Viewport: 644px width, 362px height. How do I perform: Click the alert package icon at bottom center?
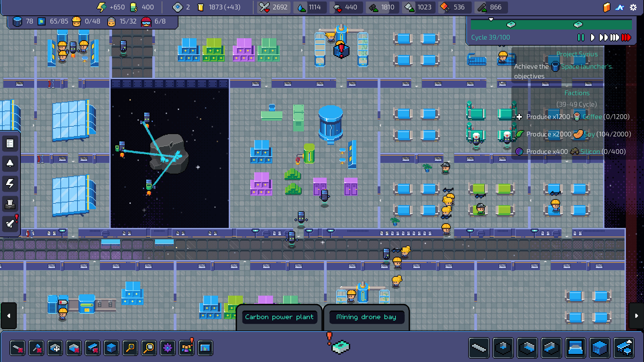pos(340,347)
